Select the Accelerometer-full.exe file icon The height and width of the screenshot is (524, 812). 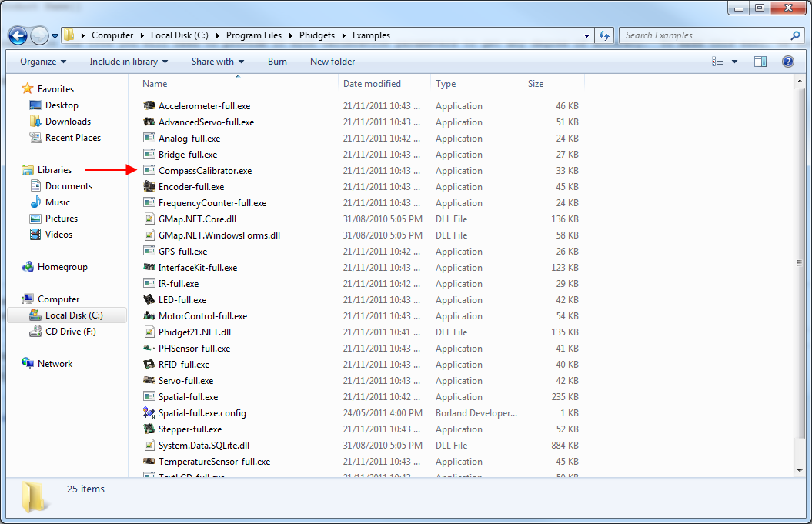[x=149, y=106]
